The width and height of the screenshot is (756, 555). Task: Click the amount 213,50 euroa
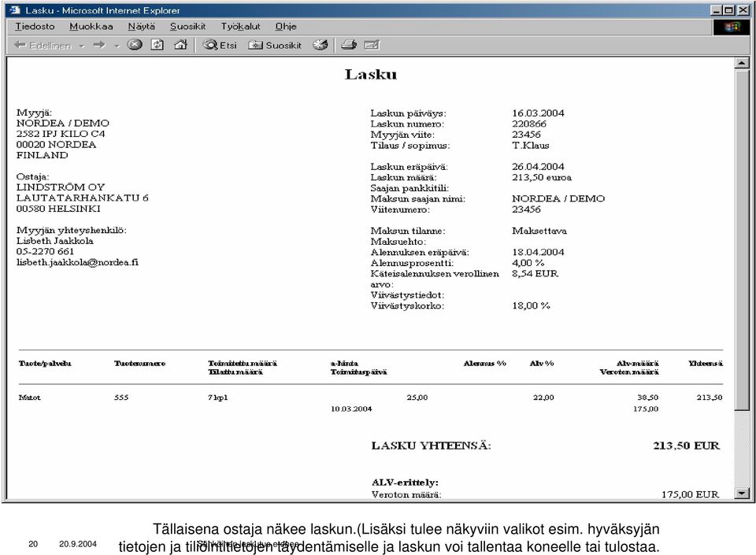[x=542, y=177]
